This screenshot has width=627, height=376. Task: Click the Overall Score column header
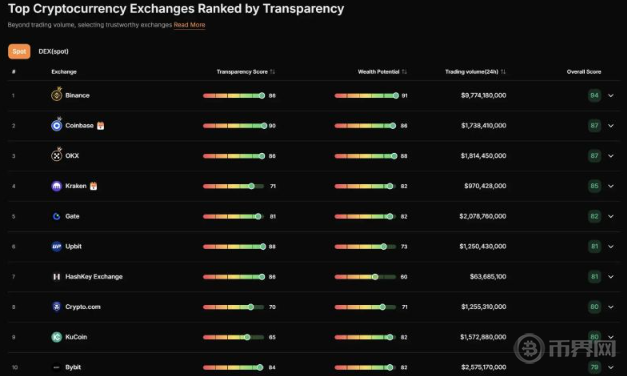pos(584,72)
